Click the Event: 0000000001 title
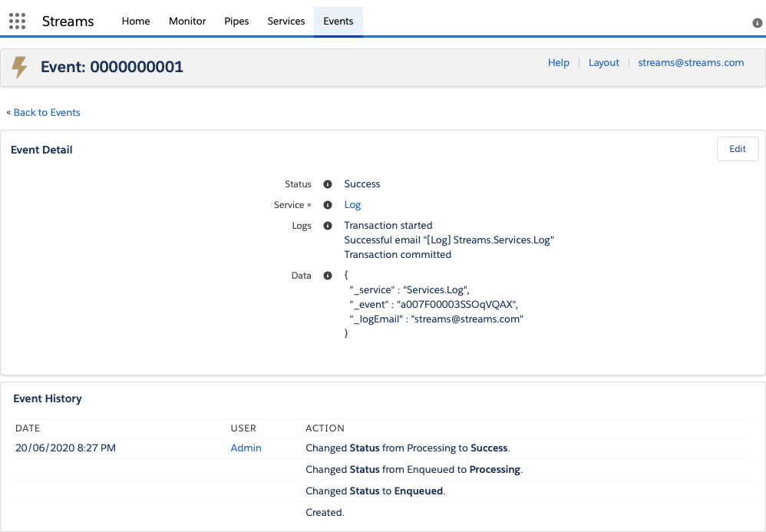 click(112, 67)
